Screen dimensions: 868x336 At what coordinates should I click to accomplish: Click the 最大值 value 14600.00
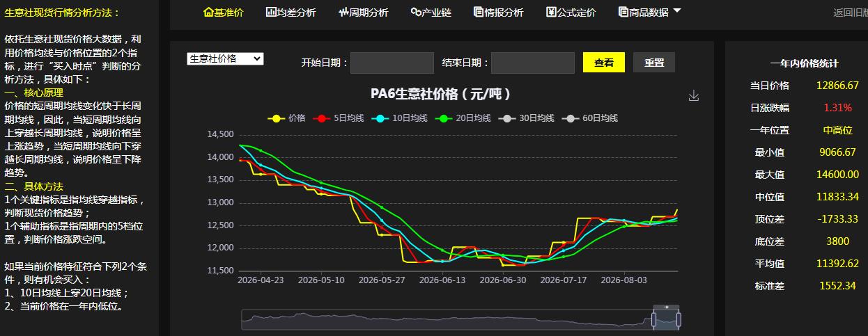point(837,175)
